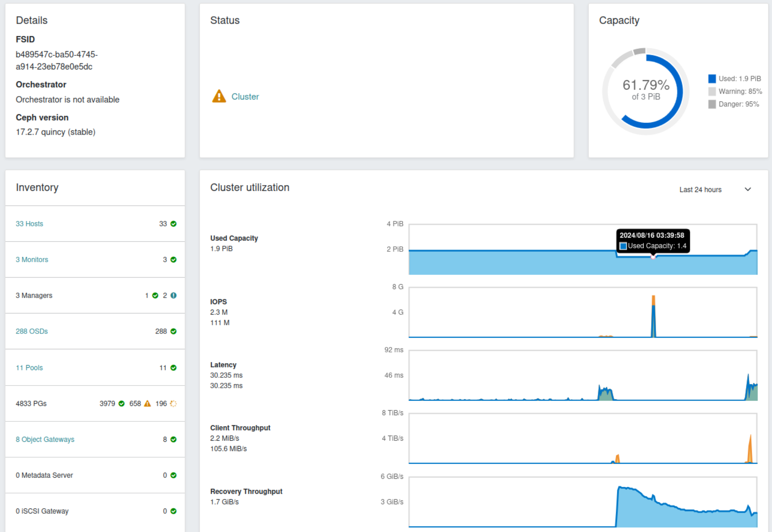The image size is (772, 532).
Task: Click the text 'Orchestrator is not available'
Action: 68,99
